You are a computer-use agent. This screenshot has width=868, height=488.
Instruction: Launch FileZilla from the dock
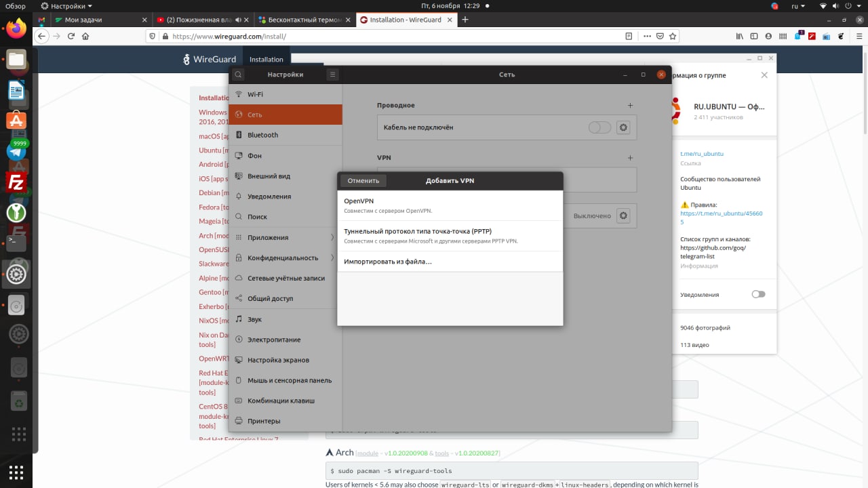(x=16, y=182)
